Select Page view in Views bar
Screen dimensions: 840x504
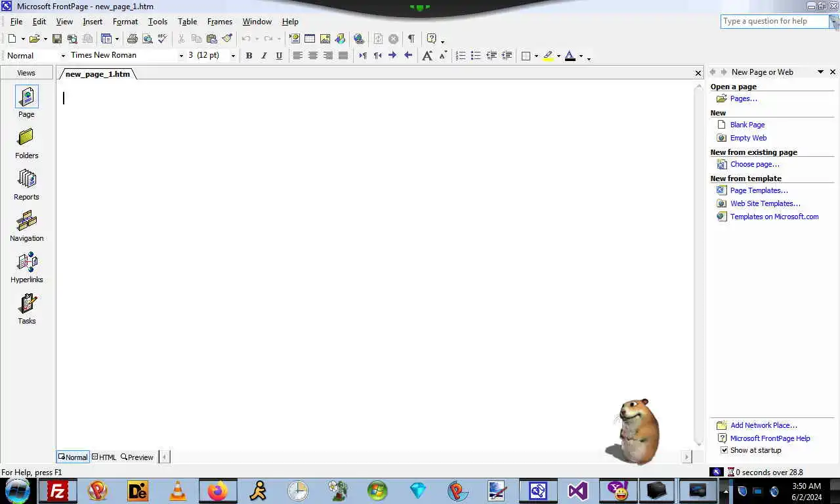[x=26, y=102]
